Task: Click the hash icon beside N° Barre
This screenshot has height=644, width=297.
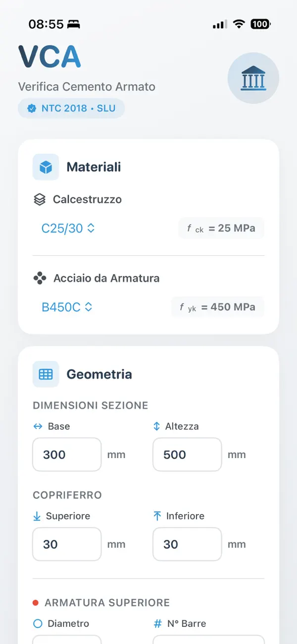Action: (x=158, y=623)
